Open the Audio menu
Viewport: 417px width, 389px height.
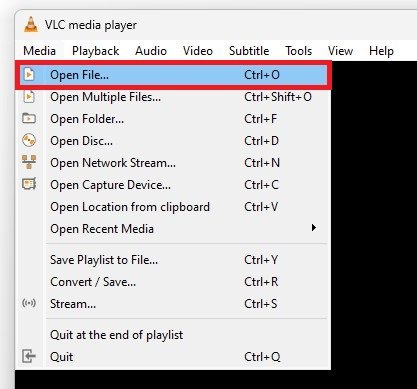pyautogui.click(x=151, y=51)
